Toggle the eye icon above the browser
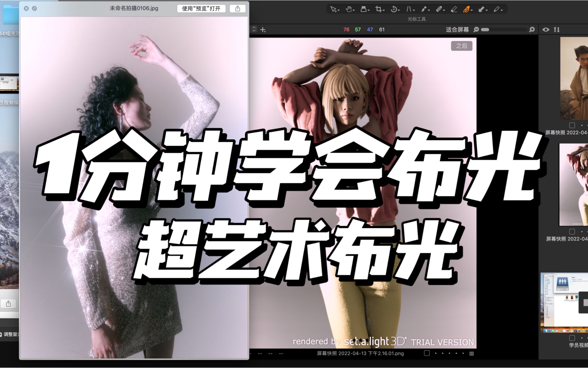 point(546,29)
